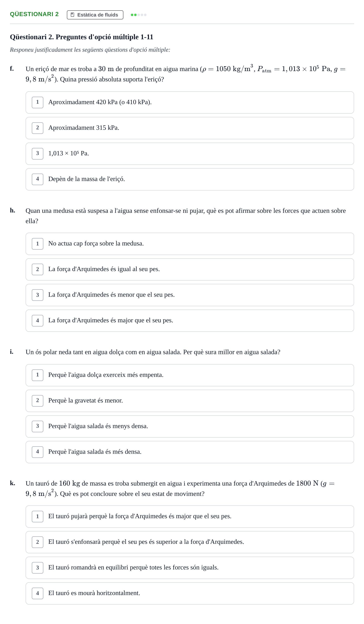Pick the number 3 box for '1,013 × 10⁵ Pa'

(38, 154)
